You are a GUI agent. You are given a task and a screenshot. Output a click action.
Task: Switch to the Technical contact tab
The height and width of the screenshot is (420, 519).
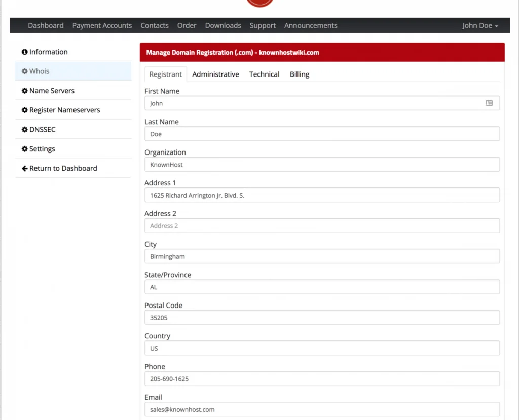click(264, 74)
